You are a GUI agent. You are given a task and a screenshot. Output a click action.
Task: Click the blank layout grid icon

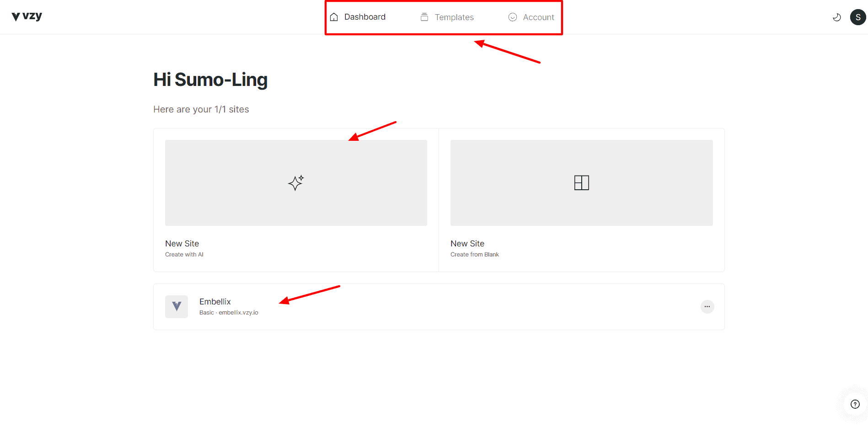tap(581, 183)
